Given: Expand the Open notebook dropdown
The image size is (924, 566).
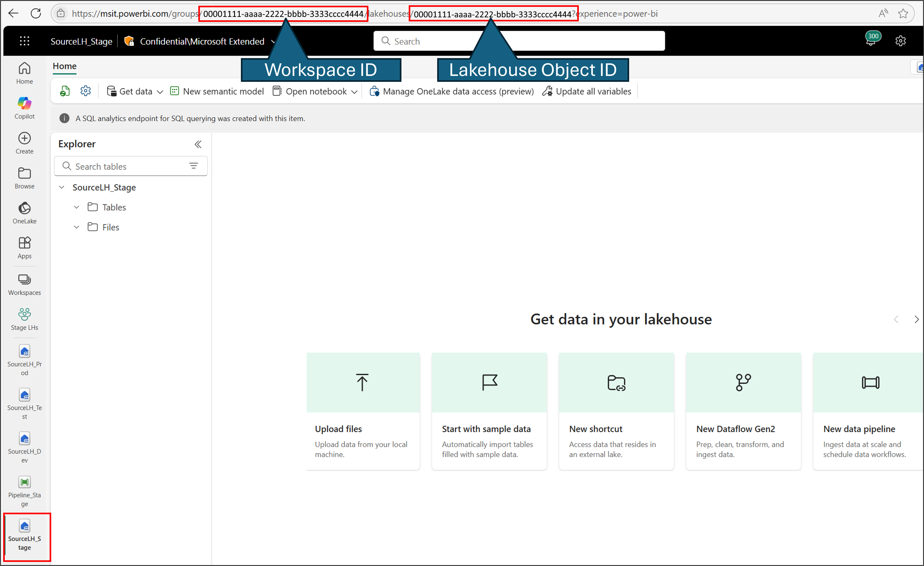Looking at the screenshot, I should 354,92.
